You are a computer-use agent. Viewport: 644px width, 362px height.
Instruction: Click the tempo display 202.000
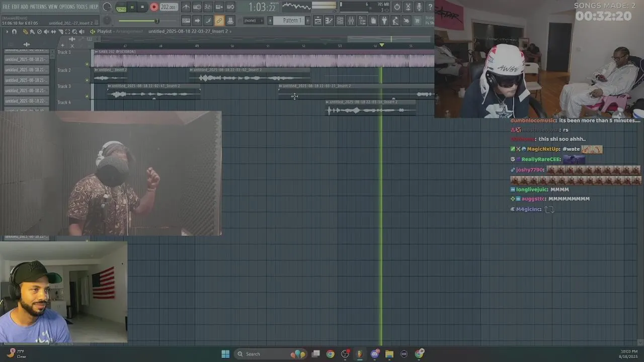click(x=169, y=7)
